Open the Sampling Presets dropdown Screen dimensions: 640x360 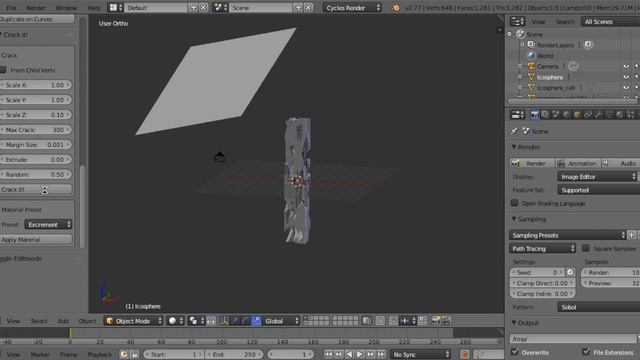[568, 235]
